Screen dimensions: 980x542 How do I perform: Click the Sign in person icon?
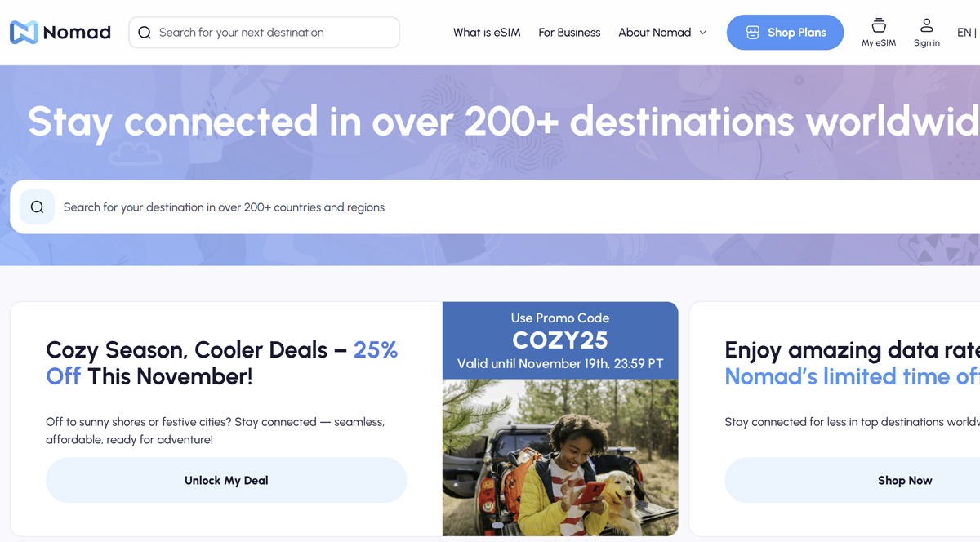926,25
